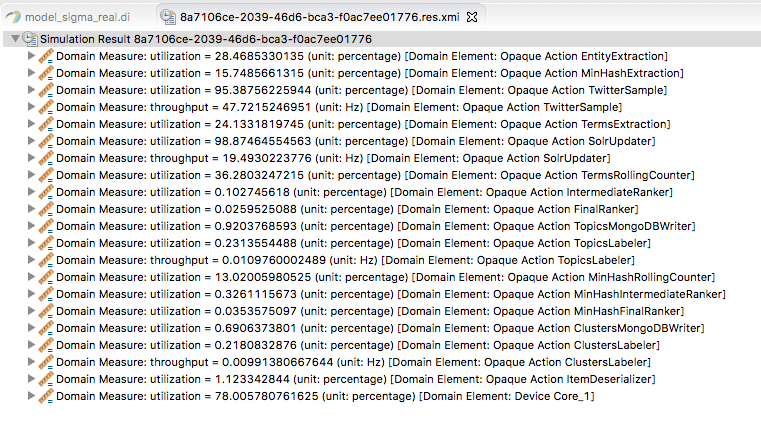Select the TopicsMongoDBWriter utilization row

(x=376, y=226)
